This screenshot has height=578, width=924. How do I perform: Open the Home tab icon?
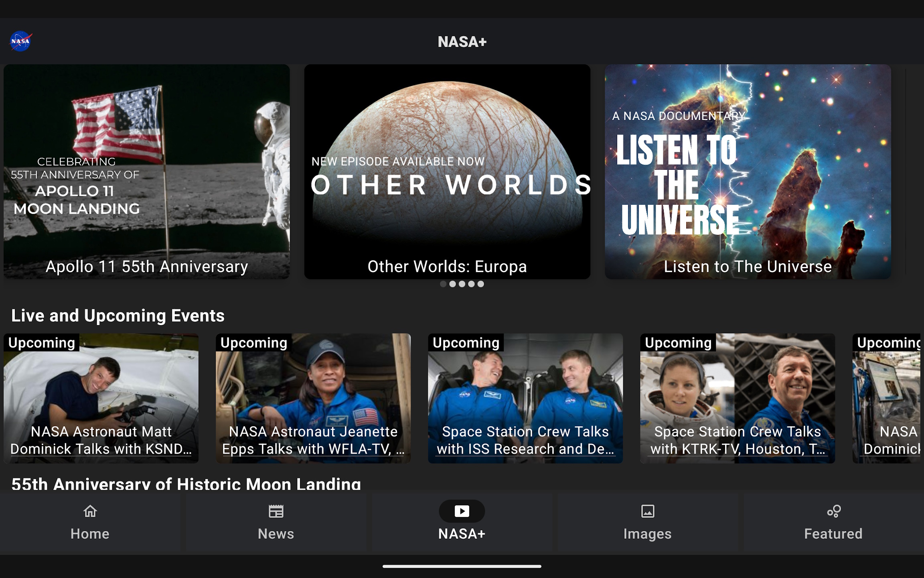[90, 511]
